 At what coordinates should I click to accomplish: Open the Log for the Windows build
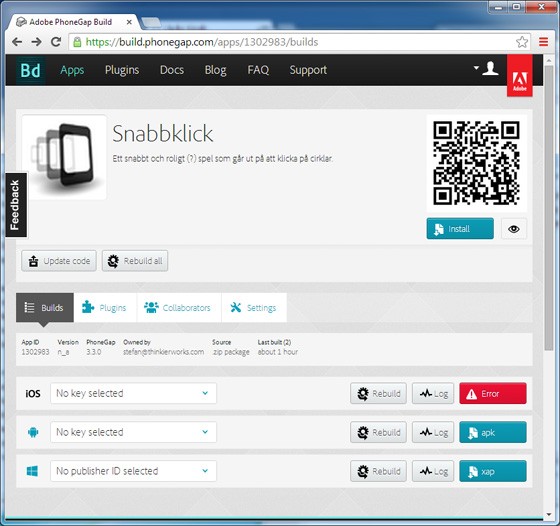click(433, 471)
